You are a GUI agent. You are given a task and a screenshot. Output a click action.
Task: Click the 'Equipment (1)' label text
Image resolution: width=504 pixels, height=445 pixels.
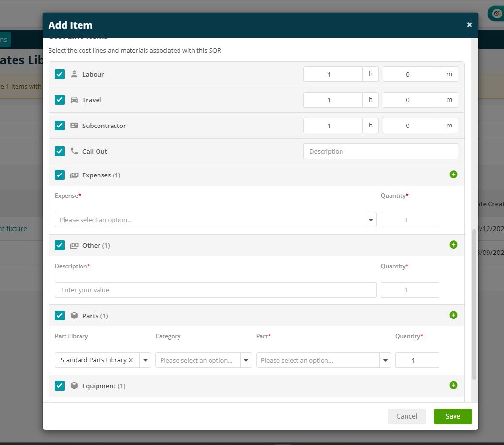coord(104,386)
